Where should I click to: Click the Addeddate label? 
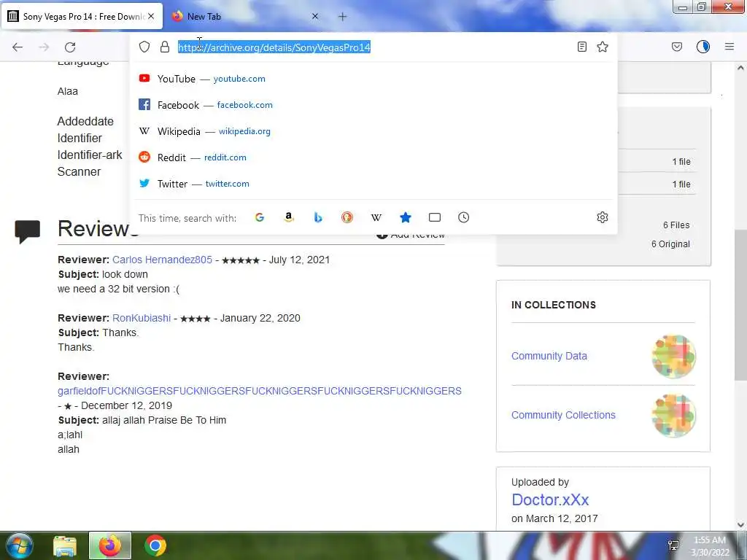[x=85, y=122]
